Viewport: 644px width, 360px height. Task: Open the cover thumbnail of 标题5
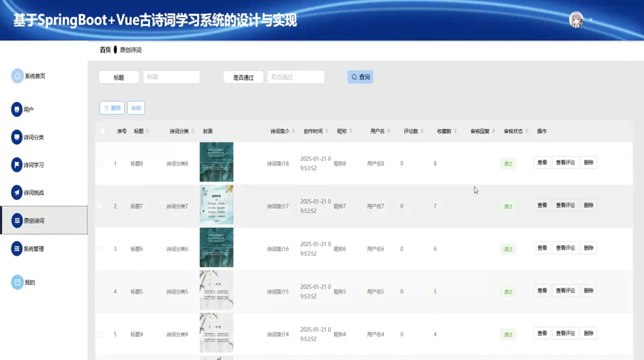click(x=216, y=290)
